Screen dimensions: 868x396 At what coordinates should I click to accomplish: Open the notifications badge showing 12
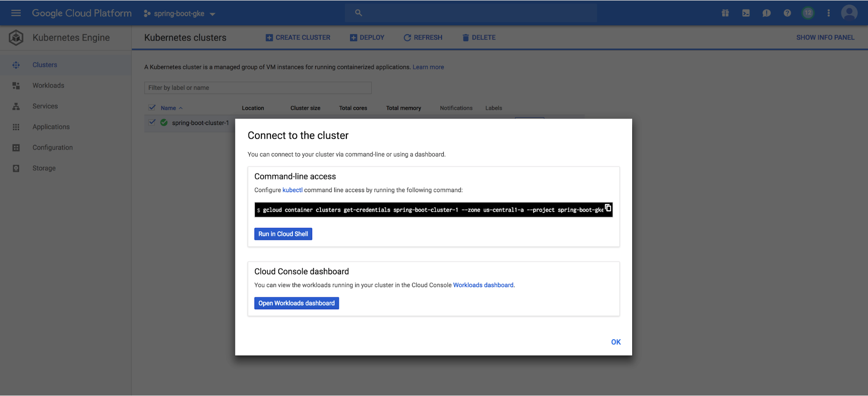[808, 13]
